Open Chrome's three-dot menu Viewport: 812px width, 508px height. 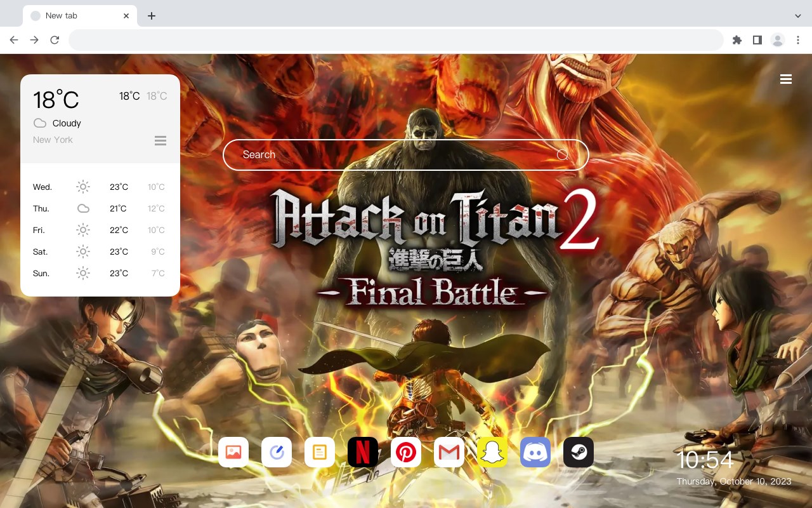coord(797,40)
